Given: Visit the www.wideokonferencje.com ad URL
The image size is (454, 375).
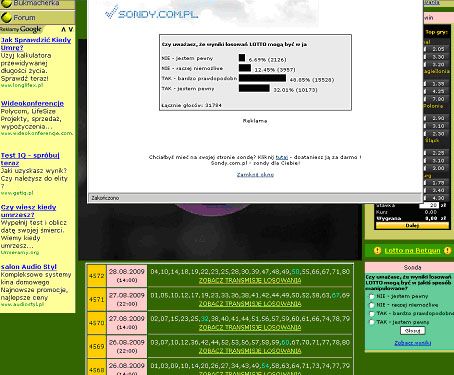Looking at the screenshot, I should pos(37,133).
